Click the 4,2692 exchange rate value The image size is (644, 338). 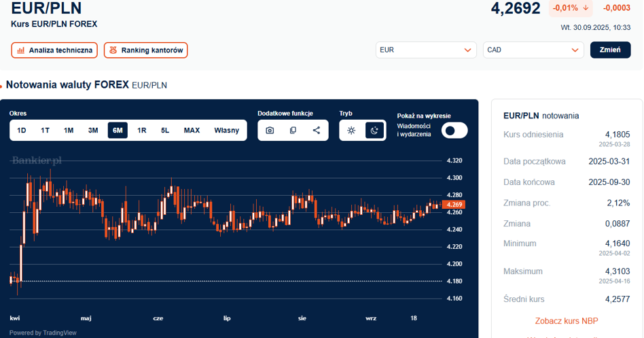pos(516,8)
